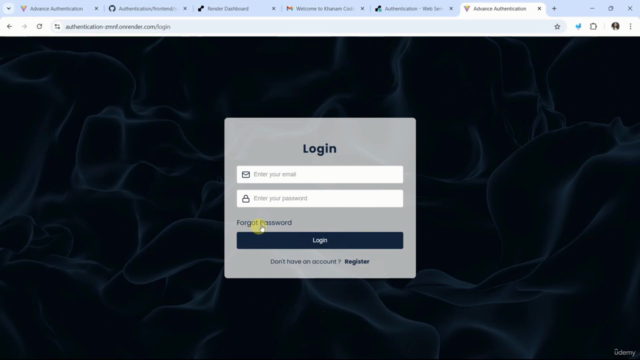Switch to the GitHub Authentication/frontend tab
The width and height of the screenshot is (640, 360).
click(147, 9)
